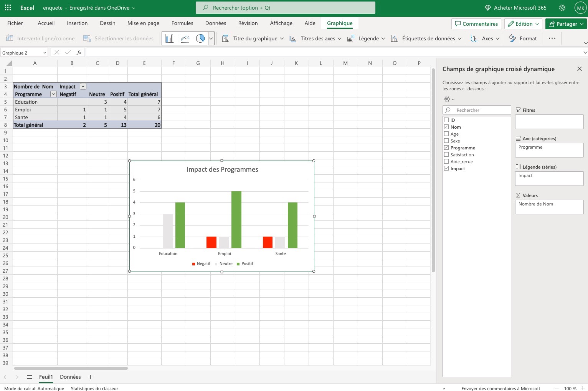Open the Microsoft 365 app launcher
The image size is (588, 391).
coord(8,8)
